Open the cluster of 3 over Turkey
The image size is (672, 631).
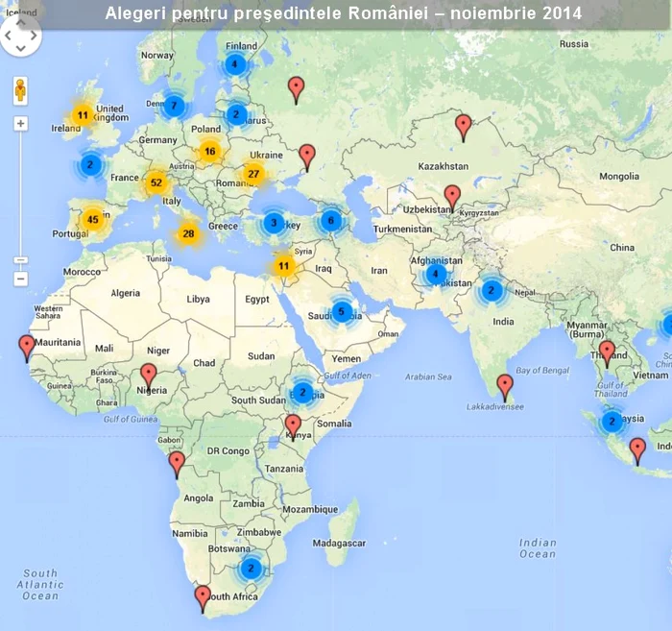[274, 223]
